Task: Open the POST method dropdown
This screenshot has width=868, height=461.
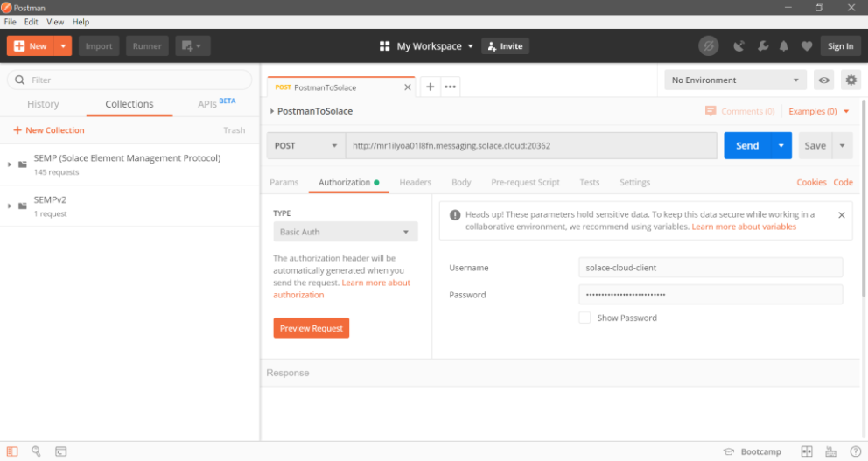Action: click(x=305, y=146)
